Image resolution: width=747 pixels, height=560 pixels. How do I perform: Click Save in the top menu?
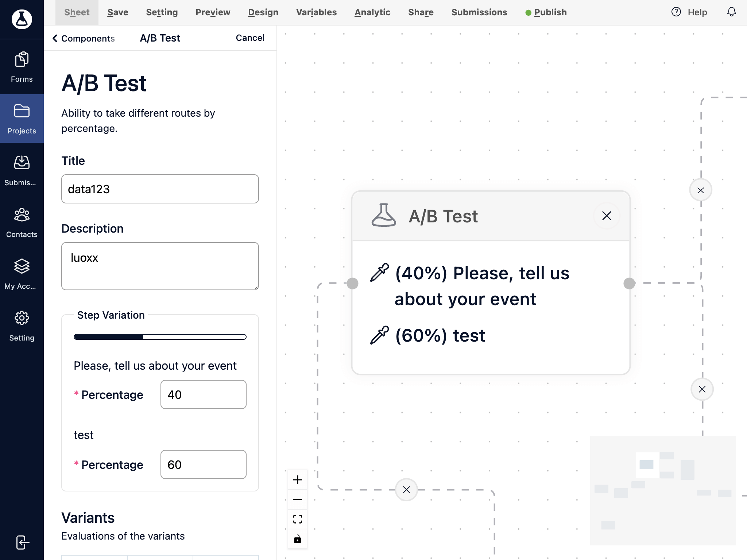pyautogui.click(x=118, y=12)
